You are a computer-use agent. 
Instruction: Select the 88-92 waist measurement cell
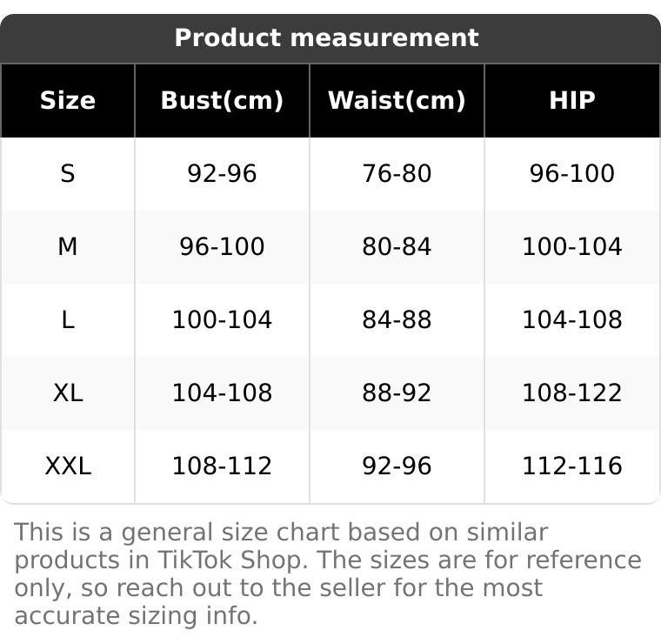(397, 393)
